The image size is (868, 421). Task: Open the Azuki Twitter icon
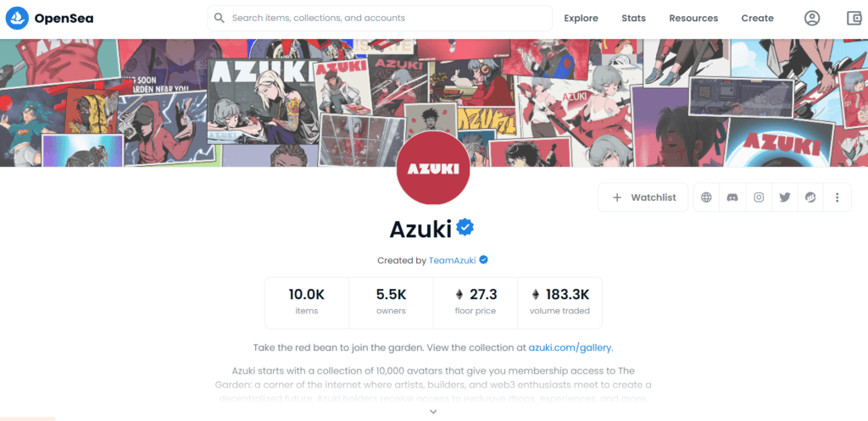coord(784,197)
